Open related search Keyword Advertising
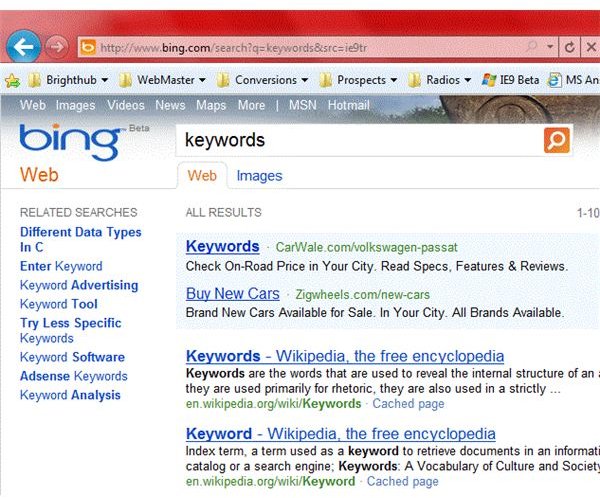Image resolution: width=600 pixels, height=498 pixels. point(79,285)
